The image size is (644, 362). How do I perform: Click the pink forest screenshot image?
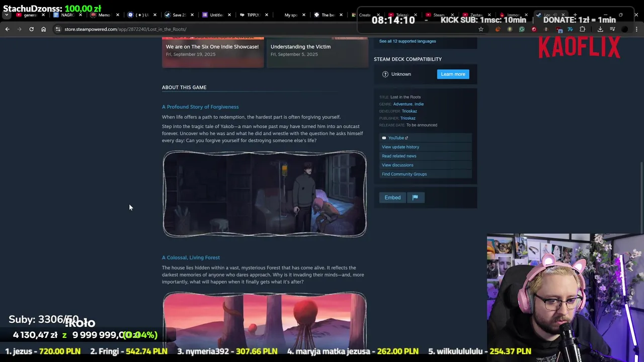[x=265, y=320]
